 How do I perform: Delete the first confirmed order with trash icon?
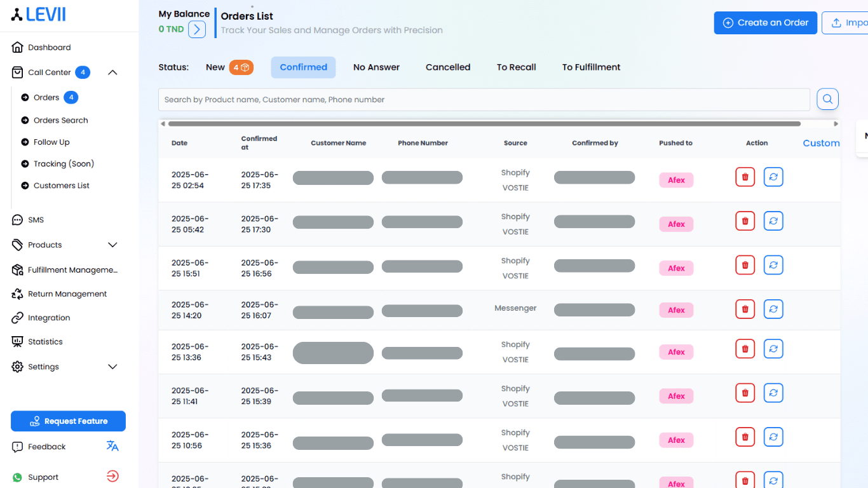pyautogui.click(x=745, y=177)
